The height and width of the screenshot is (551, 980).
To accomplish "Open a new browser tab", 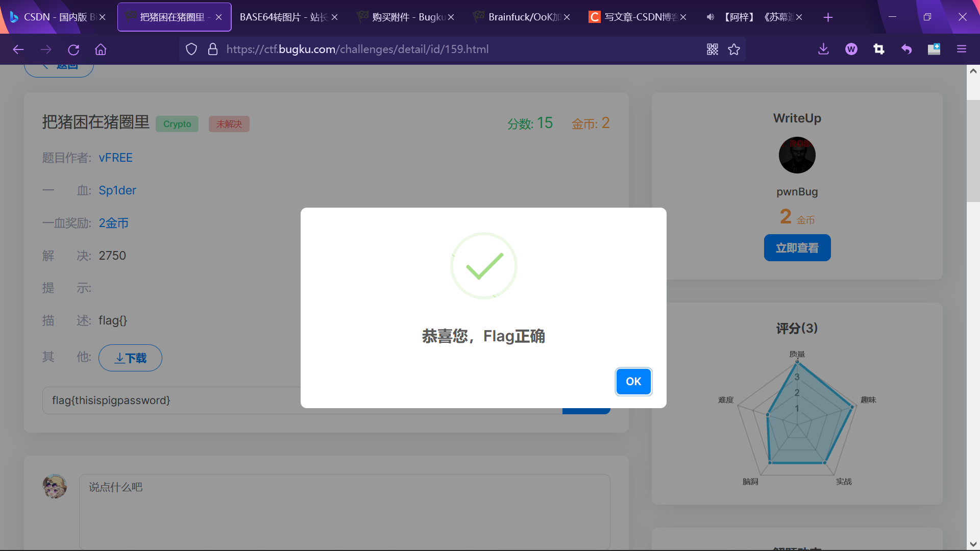I will (828, 17).
